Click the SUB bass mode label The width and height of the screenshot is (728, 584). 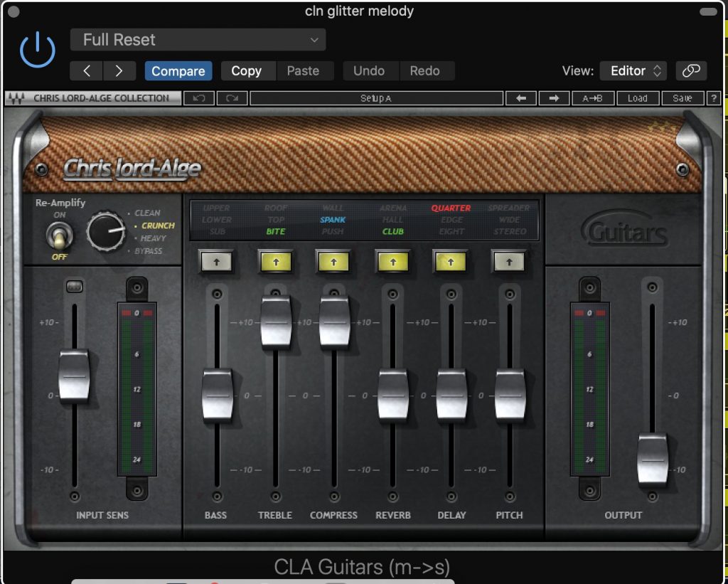218,231
